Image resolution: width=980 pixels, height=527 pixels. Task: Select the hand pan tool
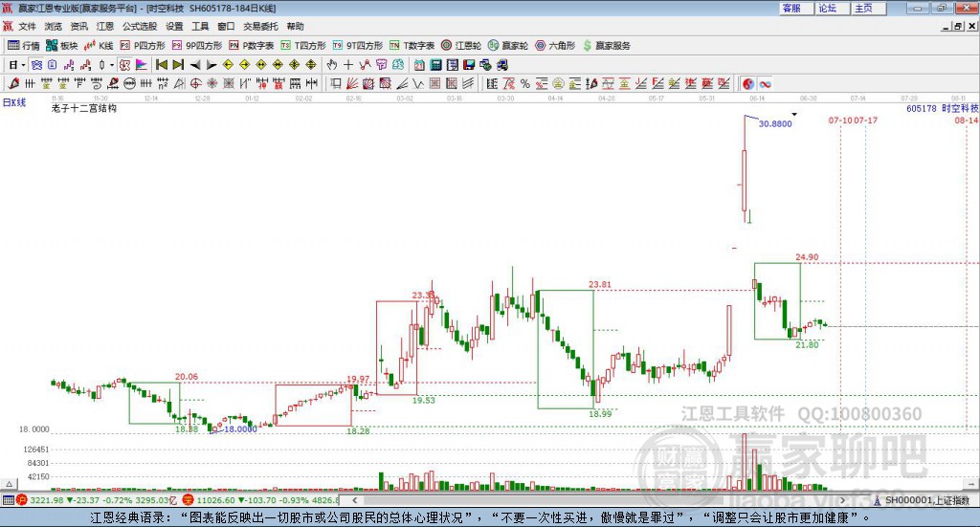coord(332,65)
